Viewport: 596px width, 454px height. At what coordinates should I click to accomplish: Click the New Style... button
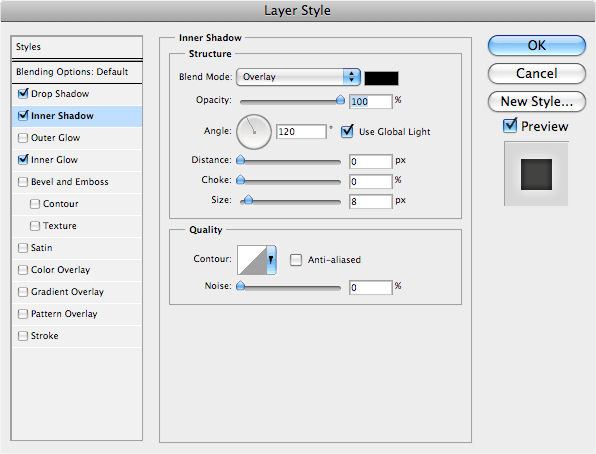click(536, 101)
